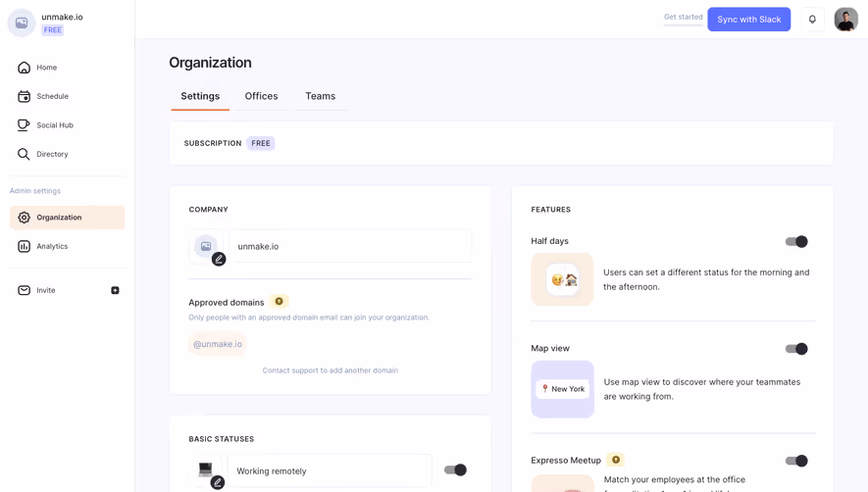The height and width of the screenshot is (492, 868).
Task: Switch to the Offices tab
Action: (x=261, y=96)
